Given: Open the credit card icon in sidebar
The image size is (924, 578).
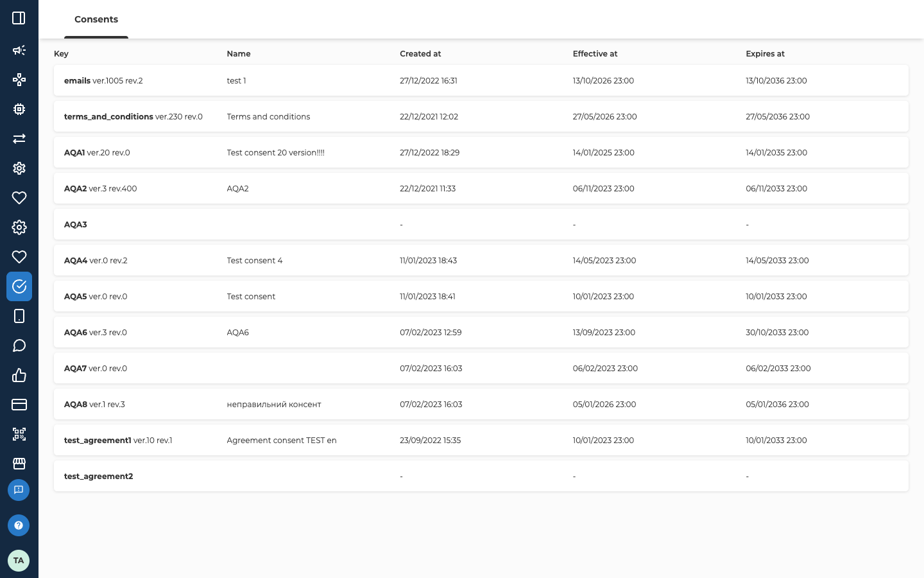Looking at the screenshot, I should click(x=19, y=405).
